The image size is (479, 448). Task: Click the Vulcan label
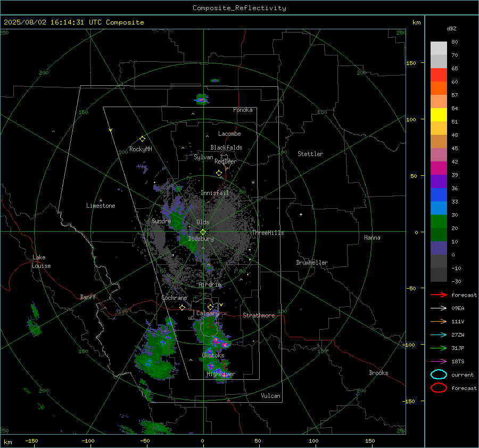[x=270, y=396]
